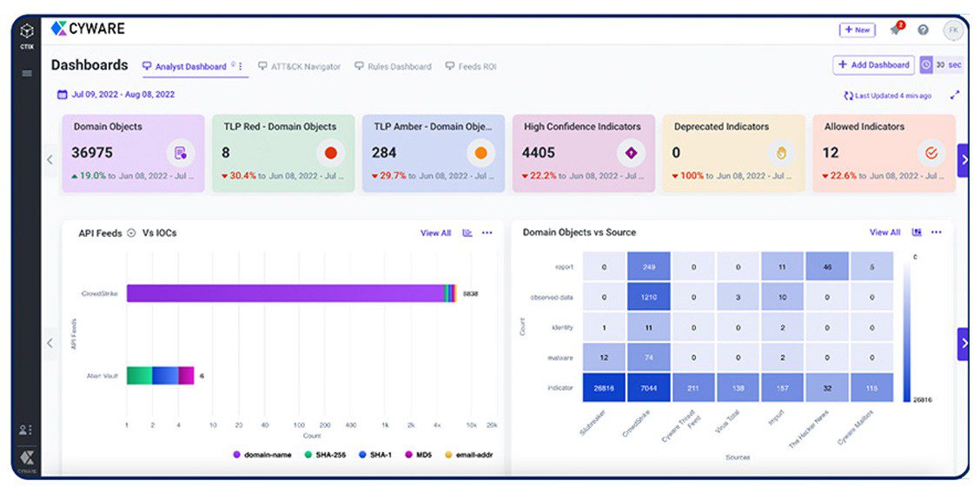The height and width of the screenshot is (487, 980).
Task: Click the user management icon in sidebar
Action: [x=26, y=430]
